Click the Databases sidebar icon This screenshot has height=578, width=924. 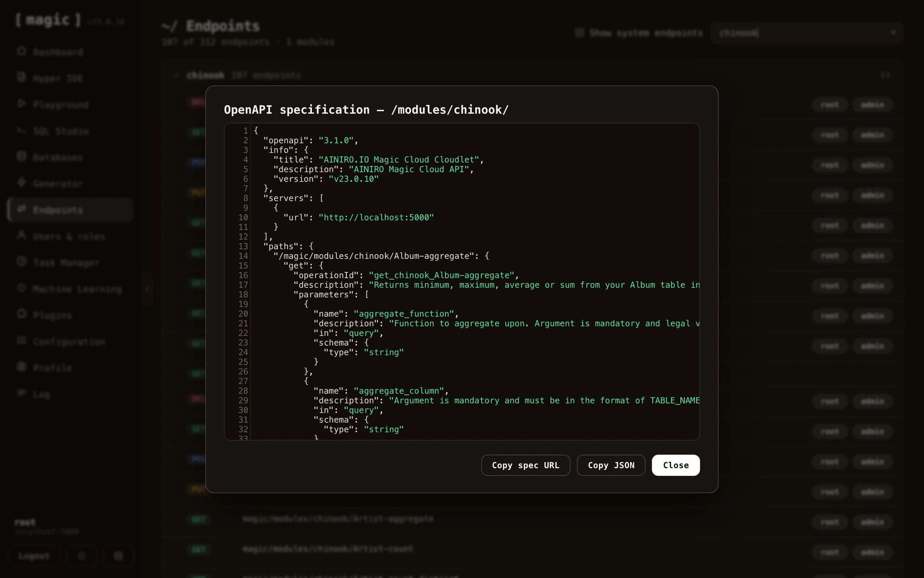coord(22,156)
